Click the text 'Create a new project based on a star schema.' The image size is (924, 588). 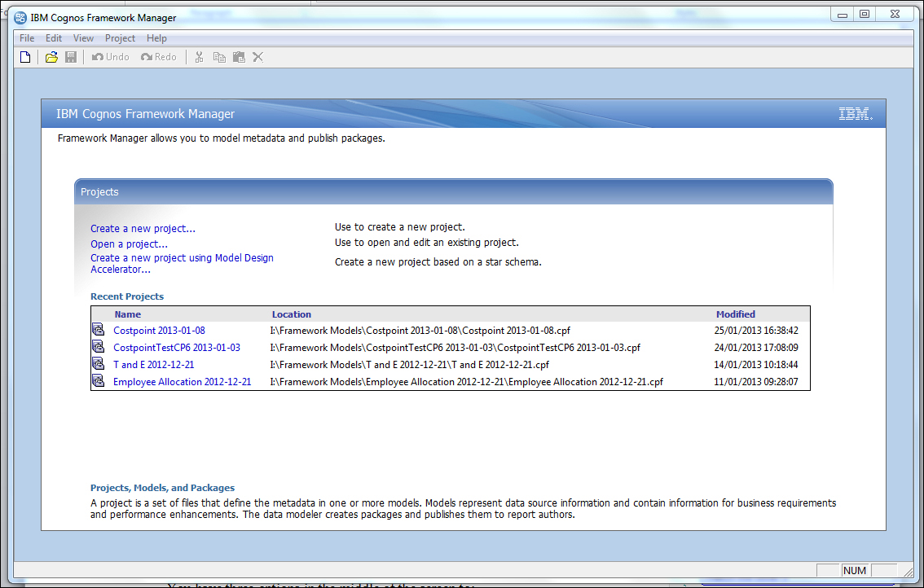pyautogui.click(x=438, y=261)
